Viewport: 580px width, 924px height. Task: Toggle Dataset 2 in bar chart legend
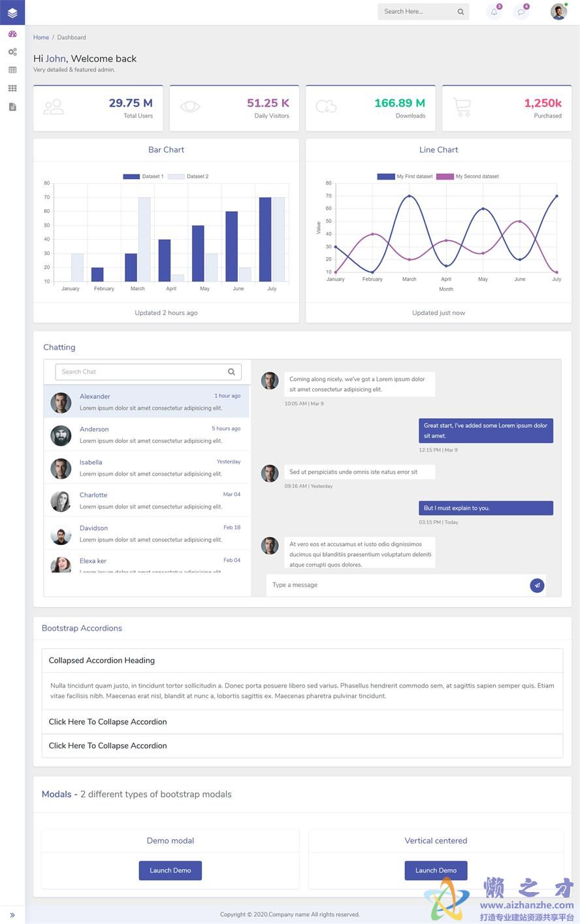click(x=188, y=176)
